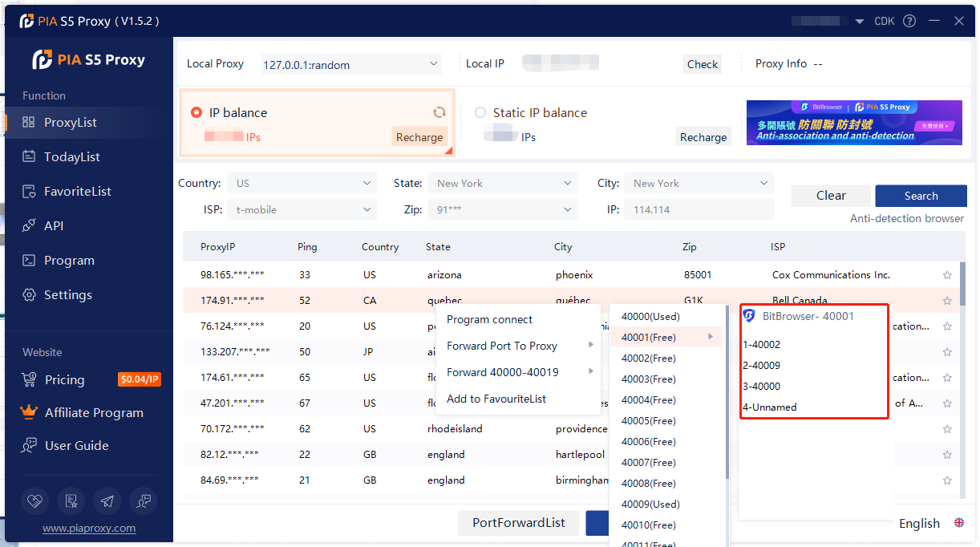Click the BitBrowser promotional banner
Image resolution: width=980 pixels, height=547 pixels.
tap(854, 123)
